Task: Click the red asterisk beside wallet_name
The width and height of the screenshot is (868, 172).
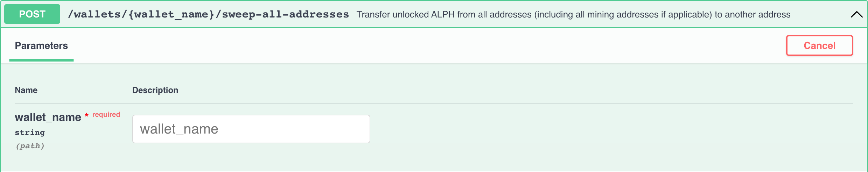Action: coord(86,115)
